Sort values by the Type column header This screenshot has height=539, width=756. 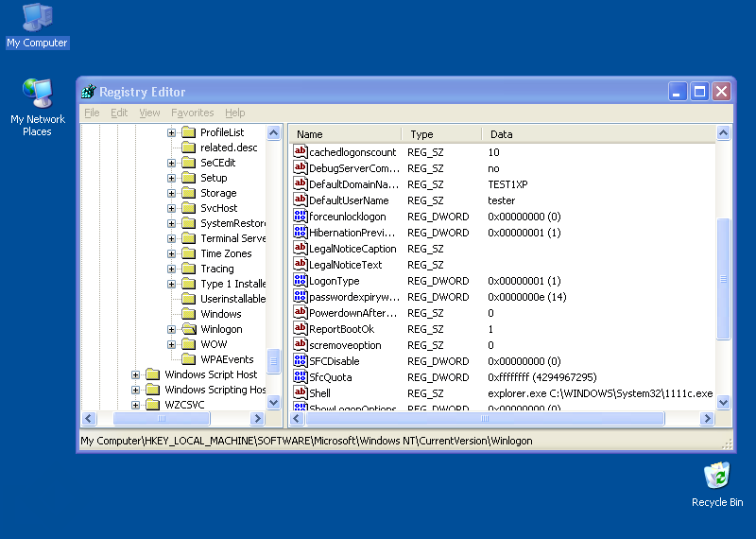pyautogui.click(x=441, y=134)
